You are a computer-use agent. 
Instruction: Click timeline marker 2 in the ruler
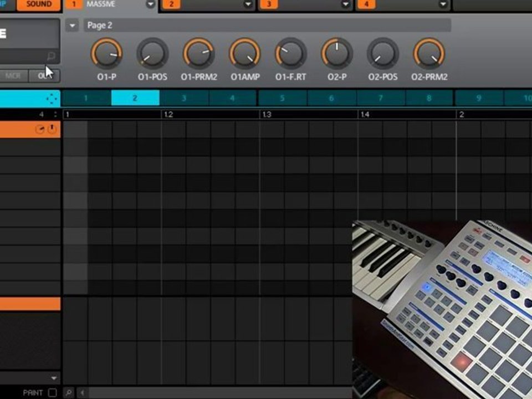pos(462,115)
